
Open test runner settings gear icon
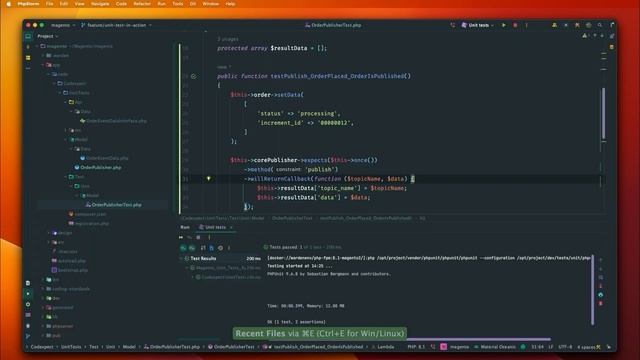point(220,248)
